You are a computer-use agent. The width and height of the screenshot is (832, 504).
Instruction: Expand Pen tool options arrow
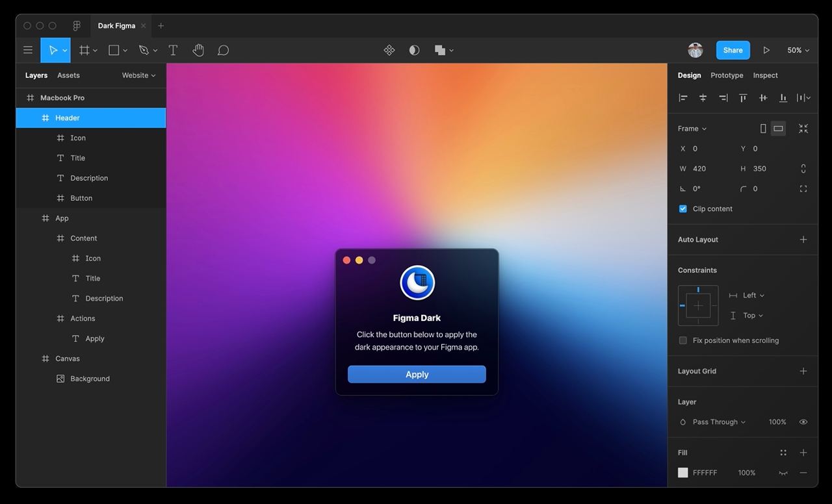155,51
